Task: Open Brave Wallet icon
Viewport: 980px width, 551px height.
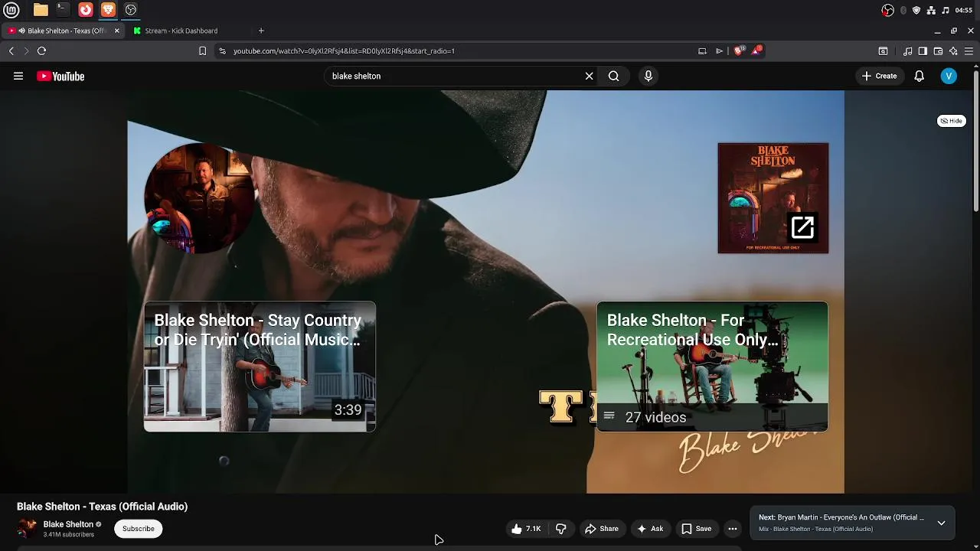Action: (938, 51)
